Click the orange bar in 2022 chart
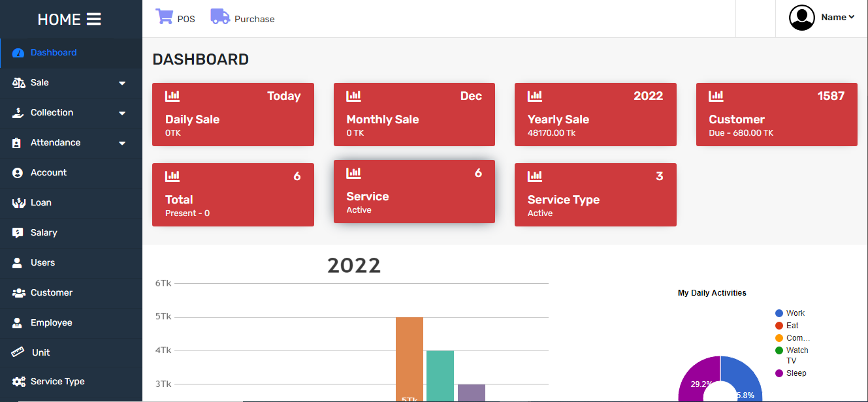Viewport: 868px width, 402px height. (410, 359)
